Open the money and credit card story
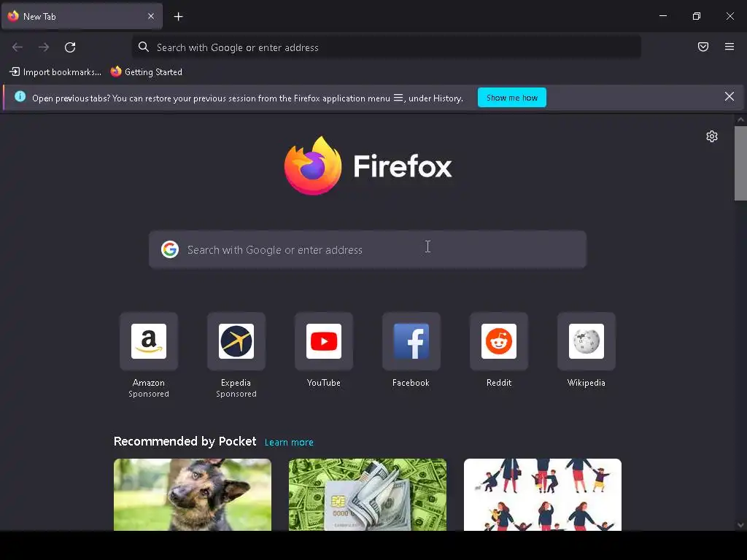Image resolution: width=747 pixels, height=560 pixels. click(368, 494)
